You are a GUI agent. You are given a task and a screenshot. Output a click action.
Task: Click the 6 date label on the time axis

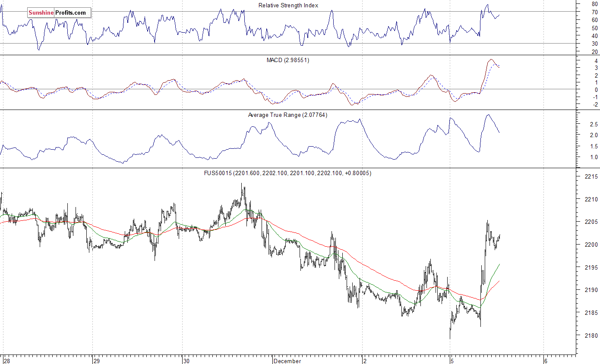tap(546, 361)
